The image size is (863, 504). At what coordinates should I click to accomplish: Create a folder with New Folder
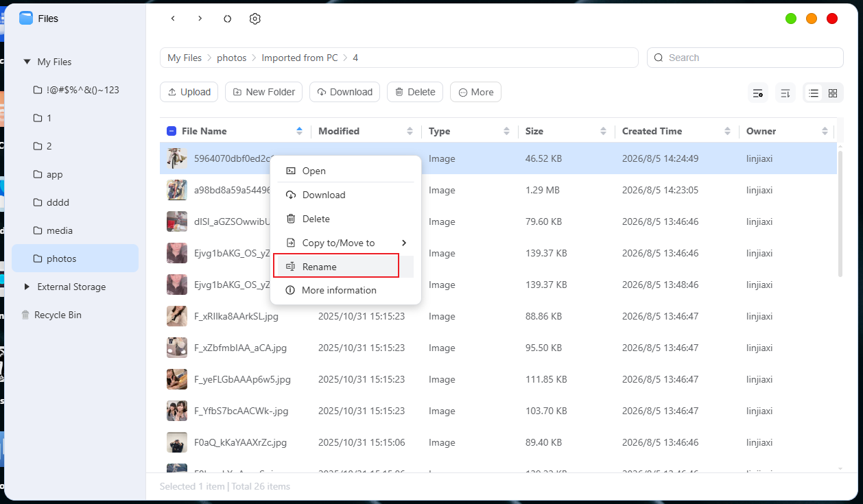[263, 92]
